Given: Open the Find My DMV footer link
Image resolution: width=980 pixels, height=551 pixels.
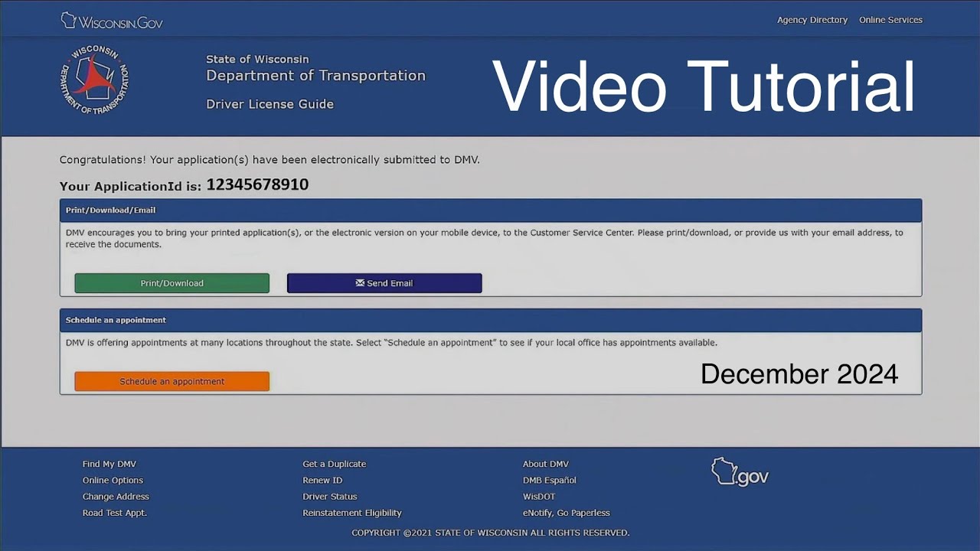Looking at the screenshot, I should [x=109, y=464].
